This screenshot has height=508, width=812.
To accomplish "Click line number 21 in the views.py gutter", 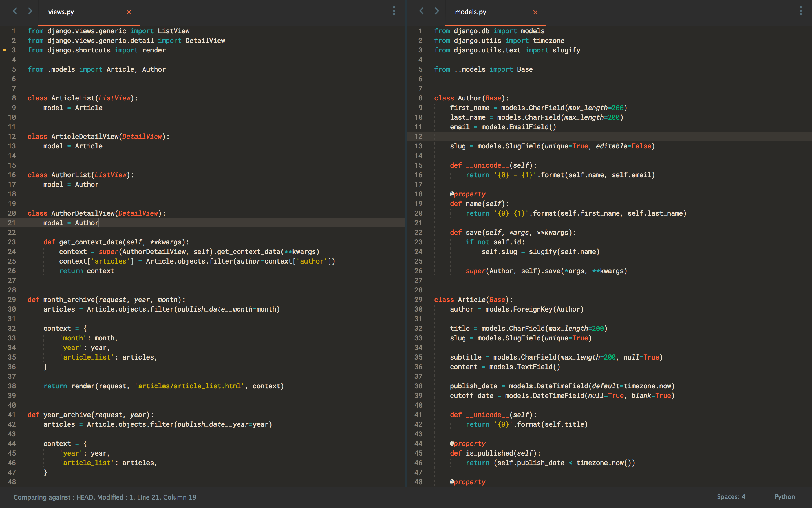I will pyautogui.click(x=12, y=223).
